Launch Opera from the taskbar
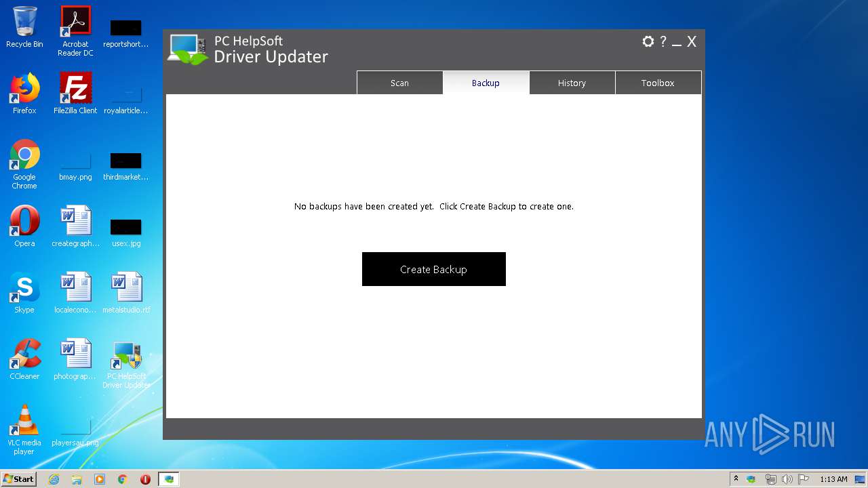 (145, 479)
